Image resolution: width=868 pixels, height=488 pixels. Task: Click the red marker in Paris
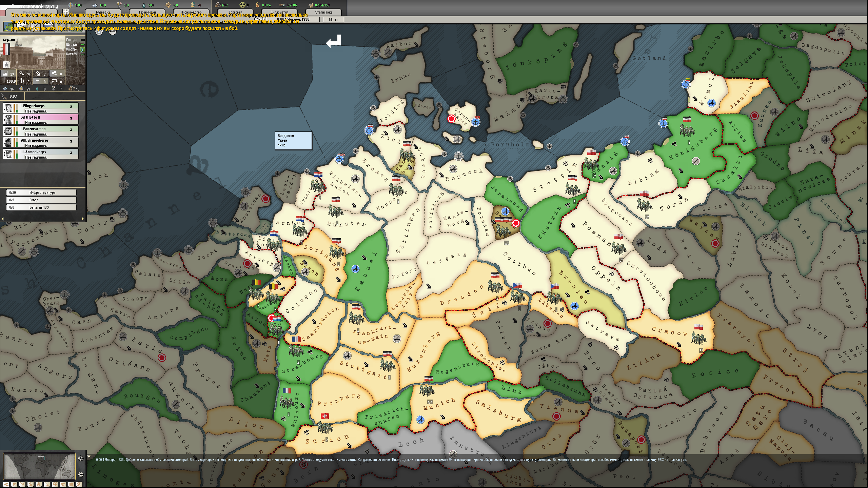tap(162, 358)
